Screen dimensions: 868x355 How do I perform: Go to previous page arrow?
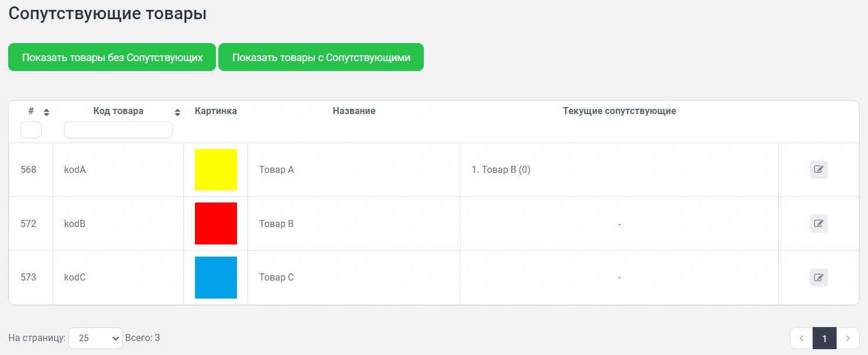click(x=801, y=338)
